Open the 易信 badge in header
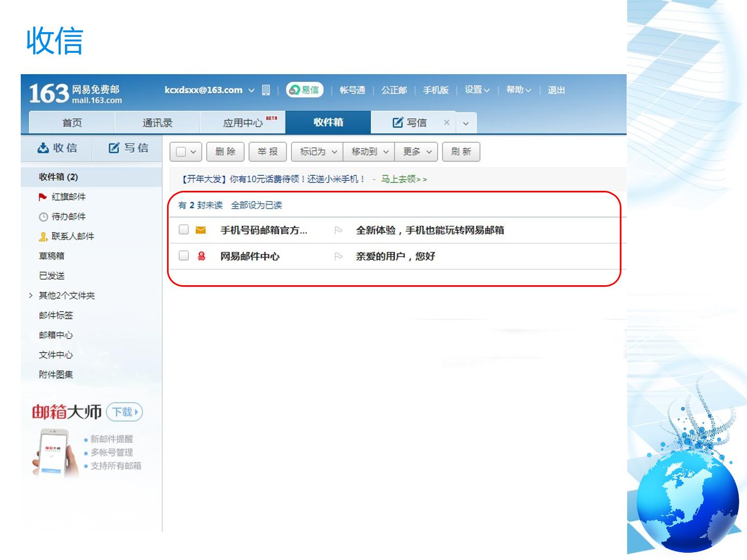747x560 pixels. point(305,90)
